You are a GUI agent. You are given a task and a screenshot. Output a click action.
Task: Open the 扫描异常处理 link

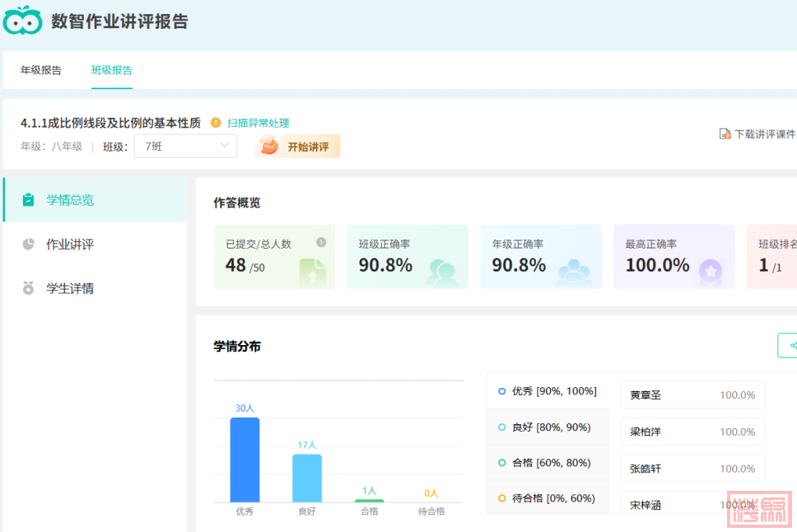click(x=259, y=123)
